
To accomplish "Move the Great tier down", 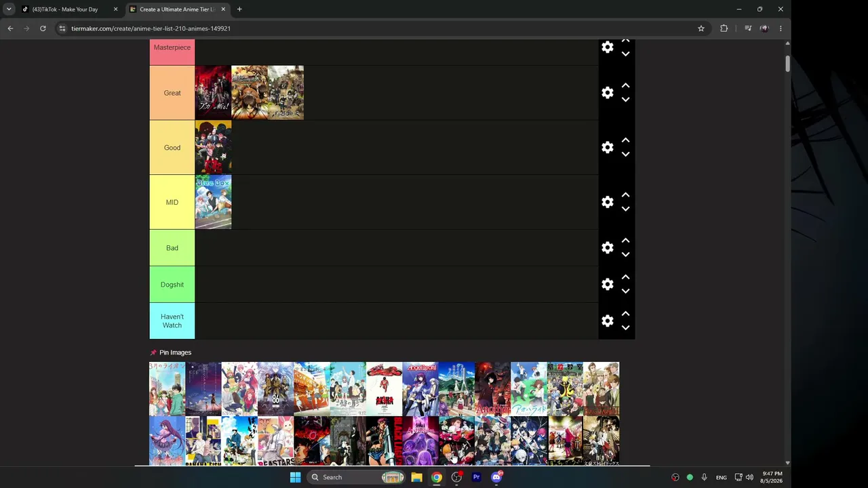I will [626, 100].
